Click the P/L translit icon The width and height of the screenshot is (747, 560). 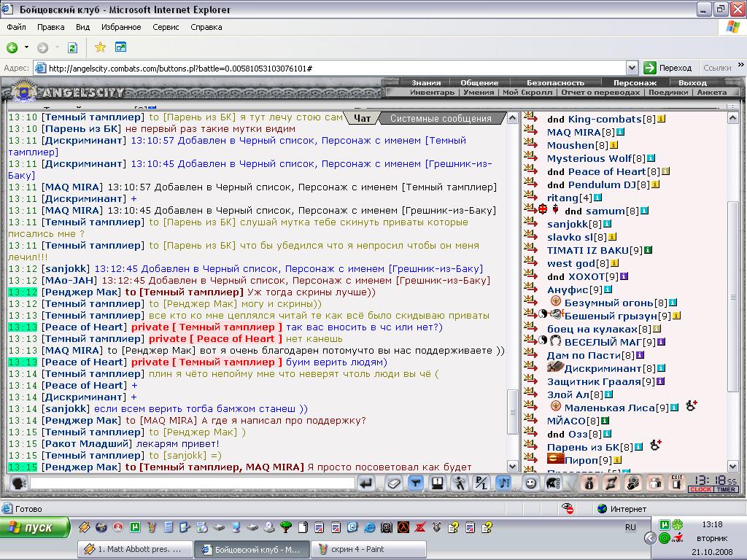click(x=481, y=483)
